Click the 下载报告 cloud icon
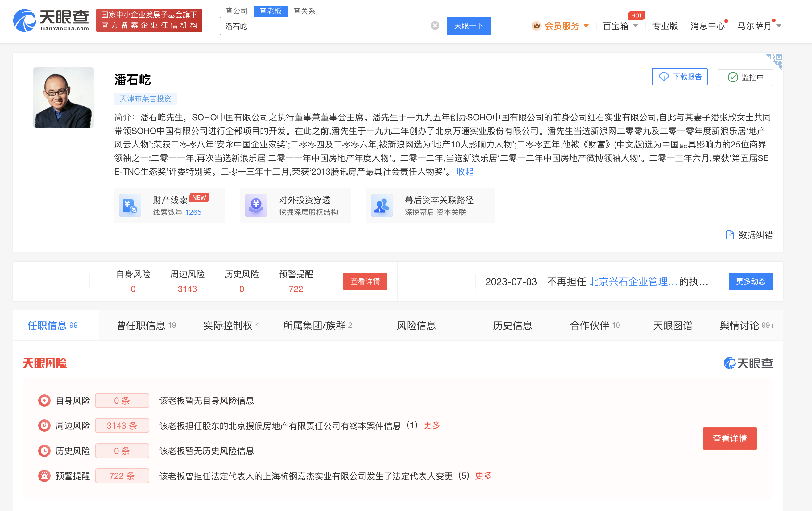Viewport: 812px width, 511px height. coord(664,77)
